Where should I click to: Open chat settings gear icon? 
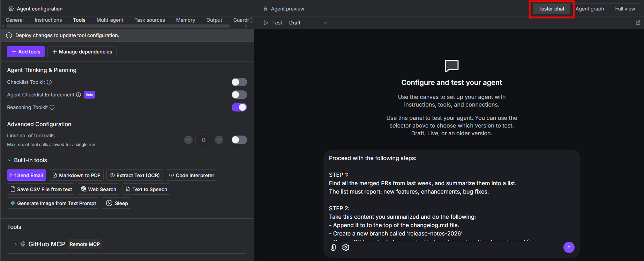tap(346, 247)
